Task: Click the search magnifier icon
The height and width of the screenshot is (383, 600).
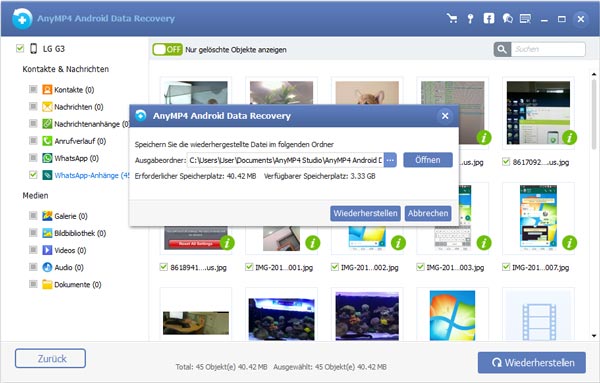Action: tap(502, 49)
